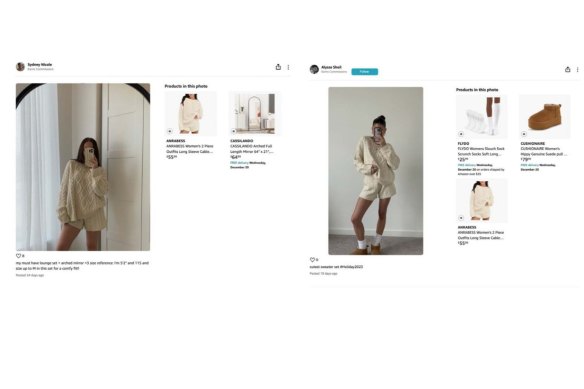
Task: Click $64 price under CASSILANDO mirror
Action: tap(235, 157)
